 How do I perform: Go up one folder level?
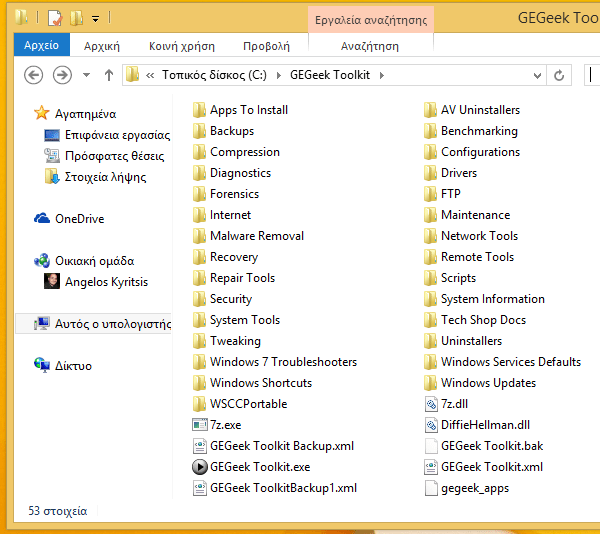109,75
